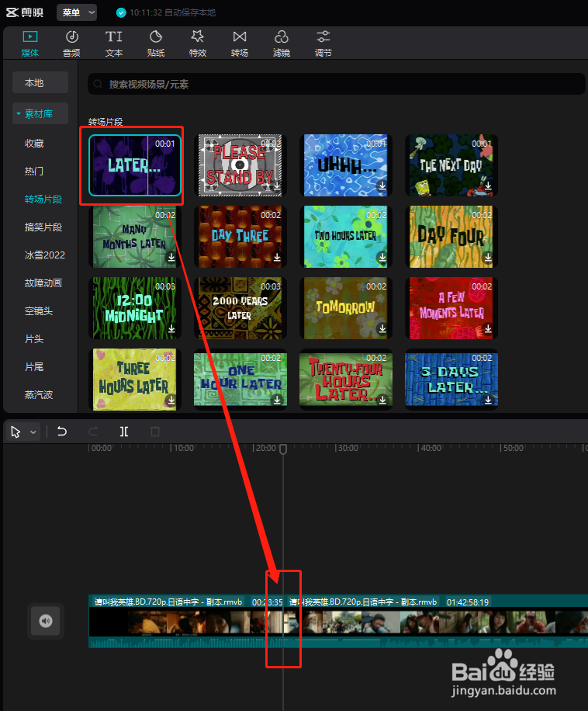Image resolution: width=588 pixels, height=711 pixels.
Task: Open the 转场 transitions tab
Action: tap(240, 43)
